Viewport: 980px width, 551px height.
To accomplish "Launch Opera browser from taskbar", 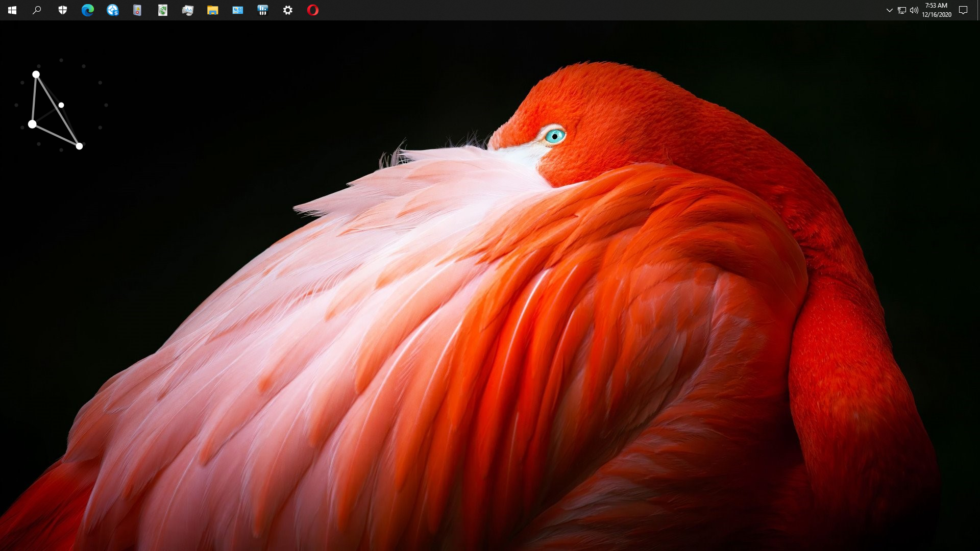I will (313, 10).
